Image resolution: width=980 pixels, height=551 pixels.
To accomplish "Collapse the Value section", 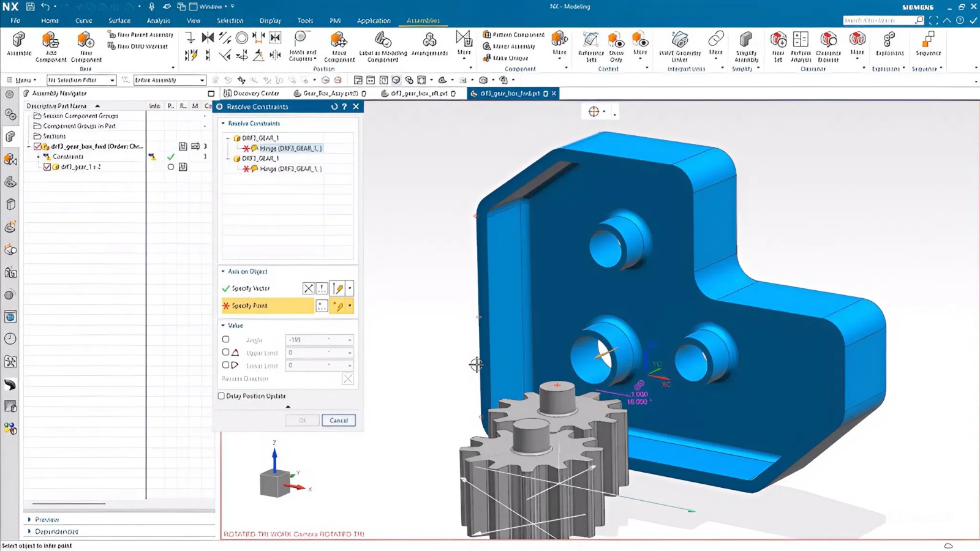I will tap(224, 326).
